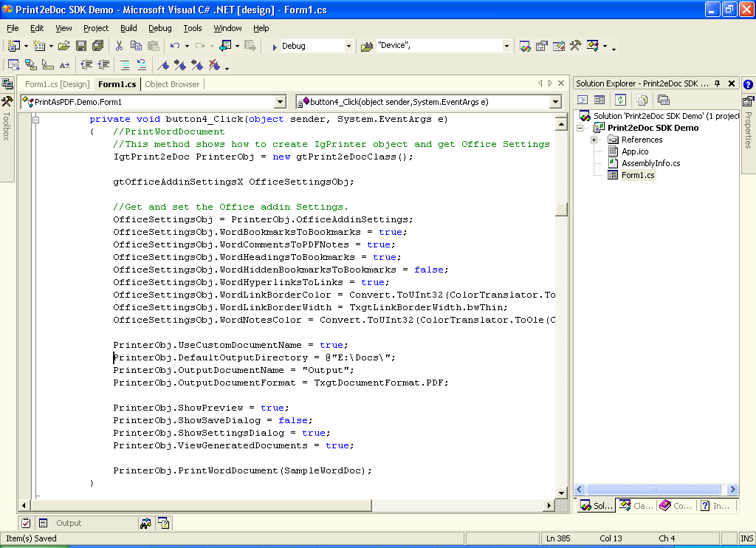
Task: Click Refresh in Solution Explorer toolbar
Action: click(620, 100)
